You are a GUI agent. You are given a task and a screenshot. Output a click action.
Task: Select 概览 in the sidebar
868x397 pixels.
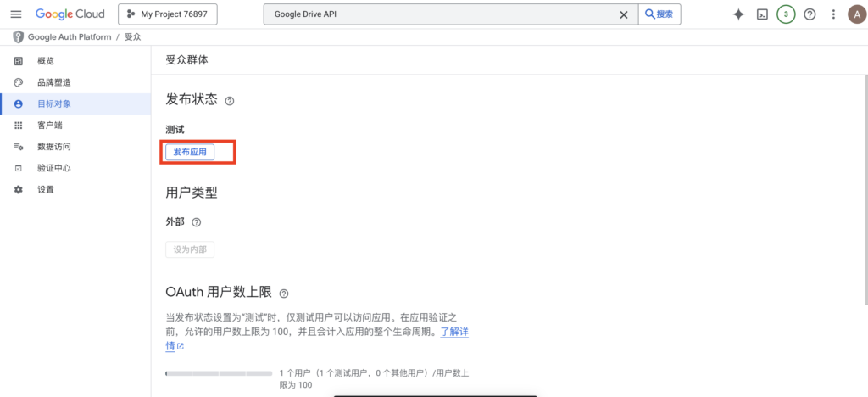click(46, 61)
